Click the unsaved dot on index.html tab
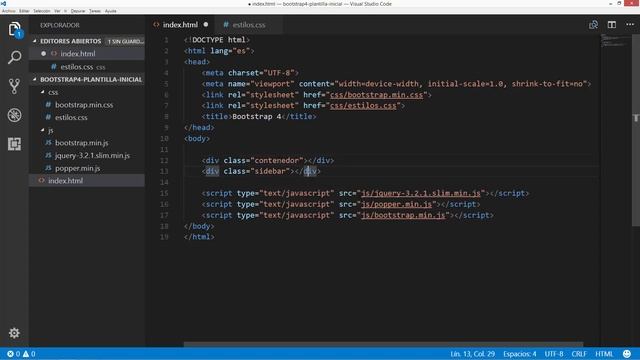The image size is (640, 360). (x=206, y=24)
